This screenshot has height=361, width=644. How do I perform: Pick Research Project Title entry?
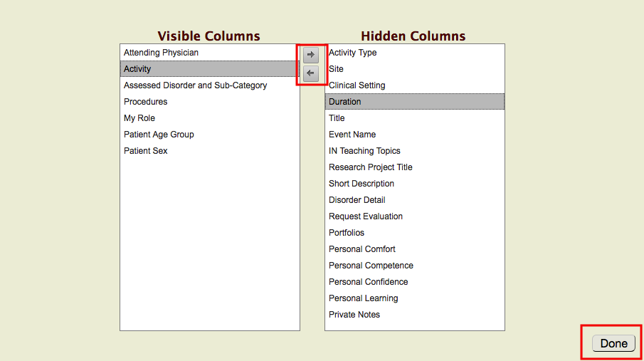point(415,167)
